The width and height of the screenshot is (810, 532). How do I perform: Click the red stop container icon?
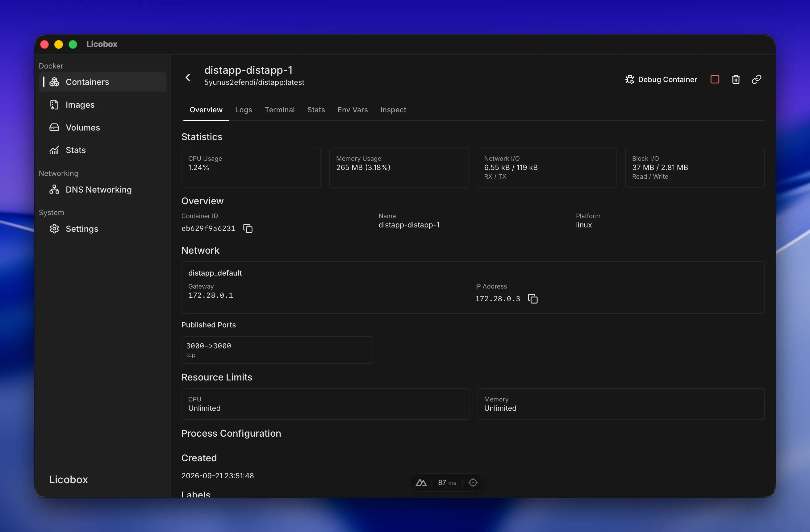tap(715, 79)
